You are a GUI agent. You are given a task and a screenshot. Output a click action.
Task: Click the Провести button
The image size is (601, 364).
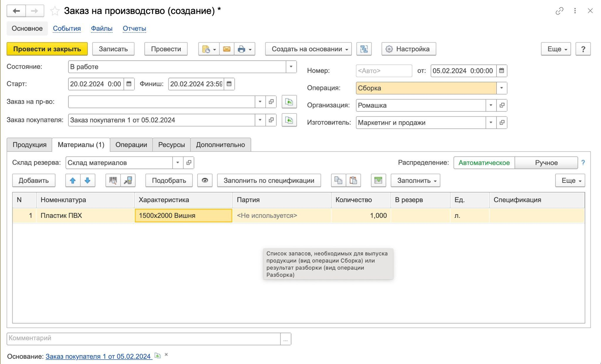coord(166,49)
